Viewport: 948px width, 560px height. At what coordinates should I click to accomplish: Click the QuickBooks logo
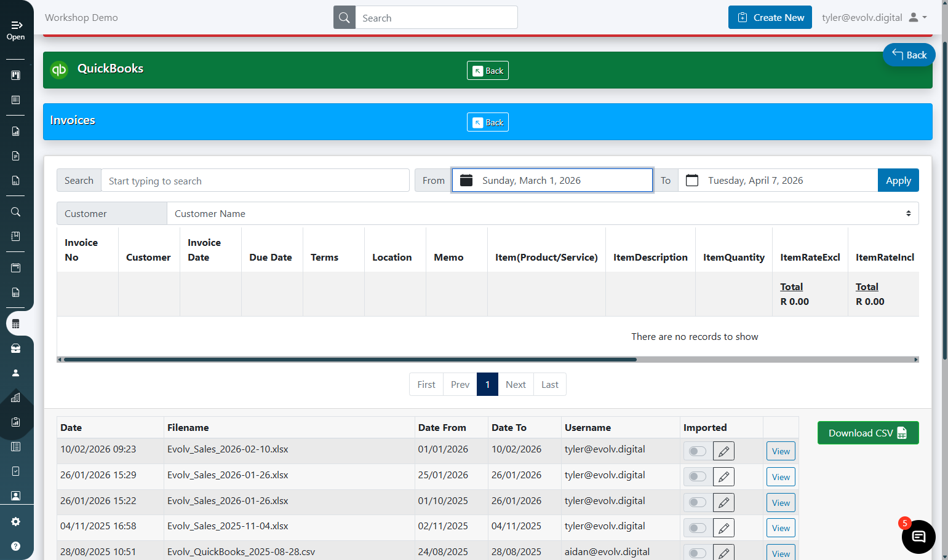(x=59, y=70)
